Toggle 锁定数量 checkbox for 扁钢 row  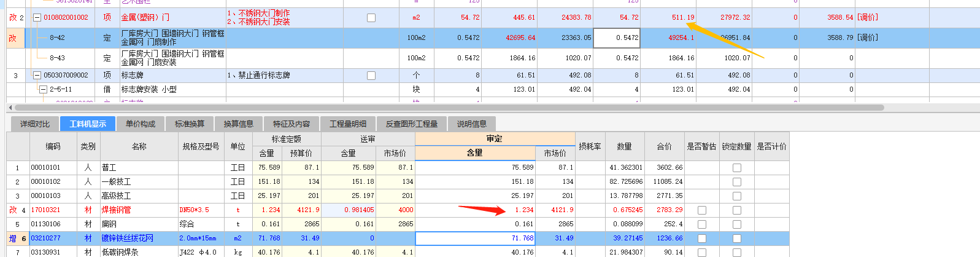coord(737,224)
